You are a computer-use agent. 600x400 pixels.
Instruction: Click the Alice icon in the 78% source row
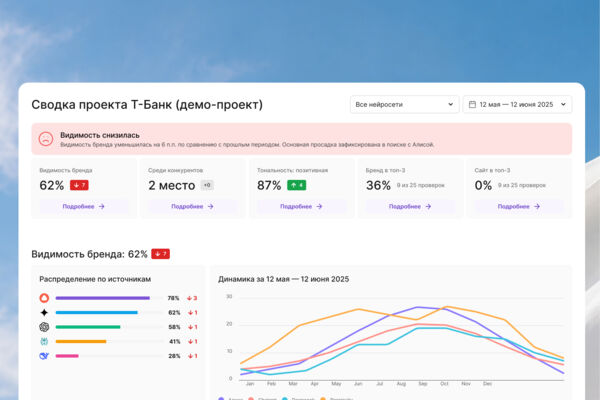point(44,298)
